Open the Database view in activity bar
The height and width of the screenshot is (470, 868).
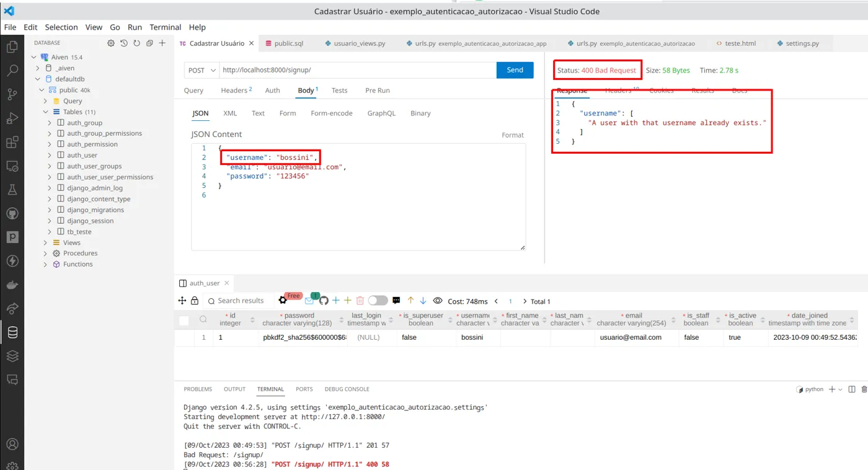[x=12, y=332]
